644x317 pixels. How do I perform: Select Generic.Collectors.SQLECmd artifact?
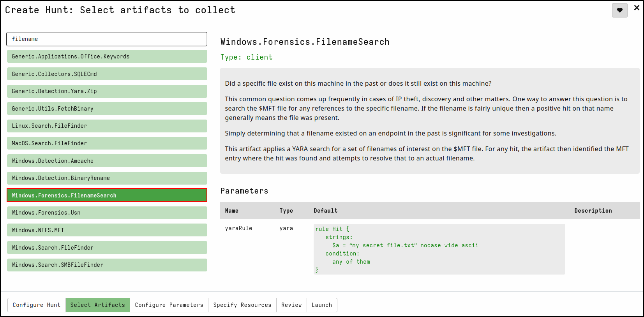pos(107,74)
